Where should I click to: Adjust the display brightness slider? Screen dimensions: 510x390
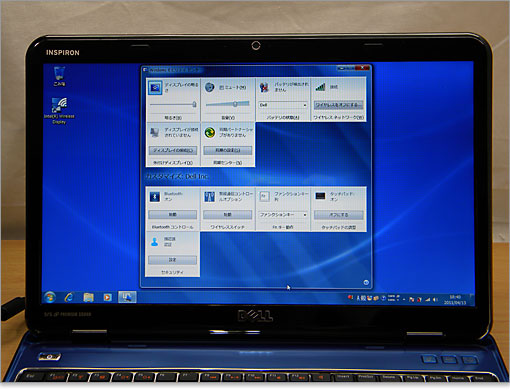tap(173, 105)
